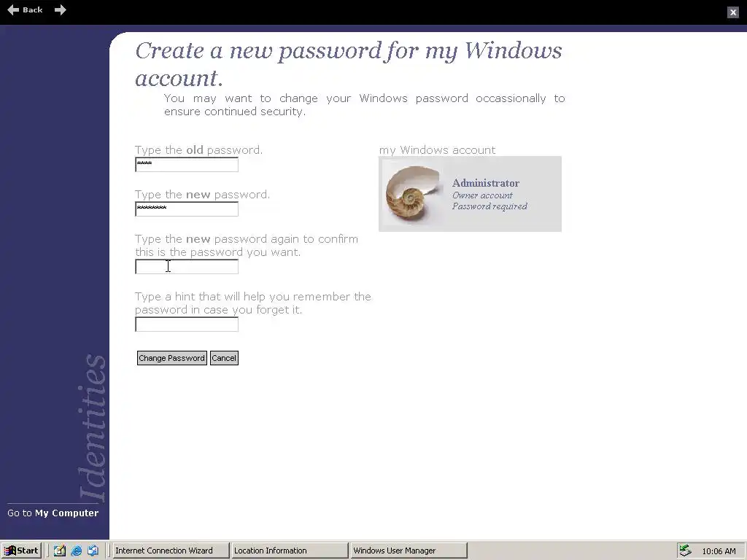Viewport: 747px width, 560px height.
Task: Click the Show Desktop quick launch icon
Action: point(60,551)
